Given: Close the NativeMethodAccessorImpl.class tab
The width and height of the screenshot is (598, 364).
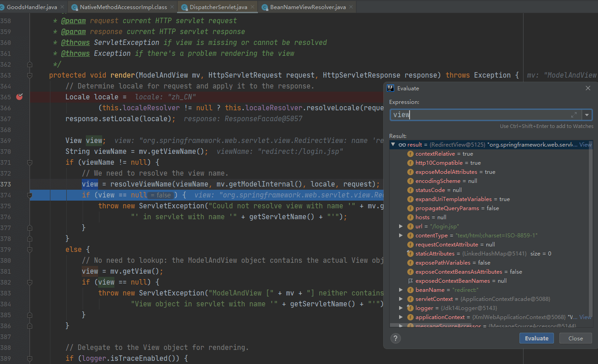Looking at the screenshot, I should 172,7.
